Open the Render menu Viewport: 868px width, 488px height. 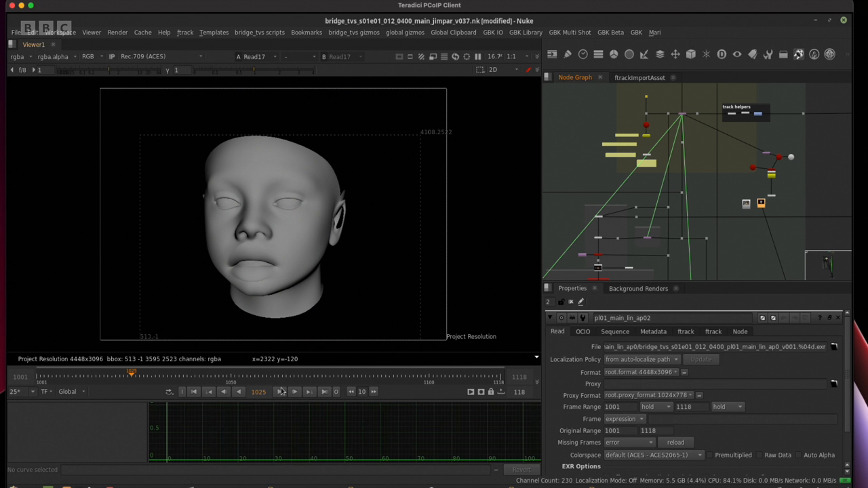[117, 33]
